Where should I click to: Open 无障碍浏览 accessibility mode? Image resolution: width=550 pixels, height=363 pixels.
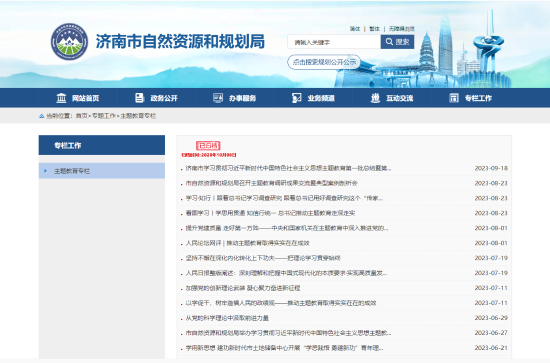(402, 29)
